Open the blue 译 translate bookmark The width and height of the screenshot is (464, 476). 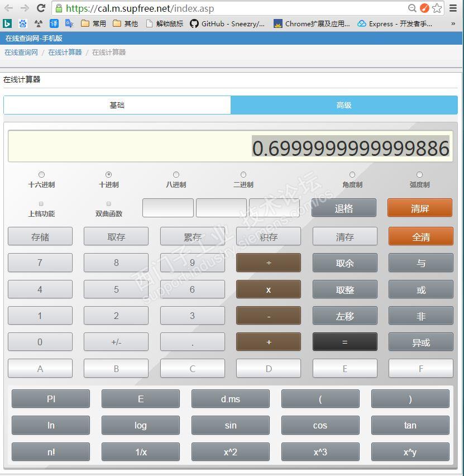click(54, 23)
